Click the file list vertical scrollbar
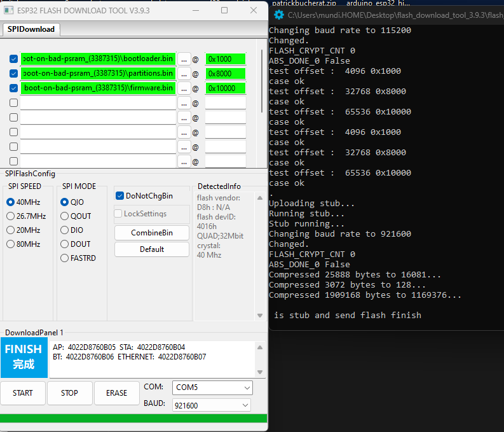 262,80
